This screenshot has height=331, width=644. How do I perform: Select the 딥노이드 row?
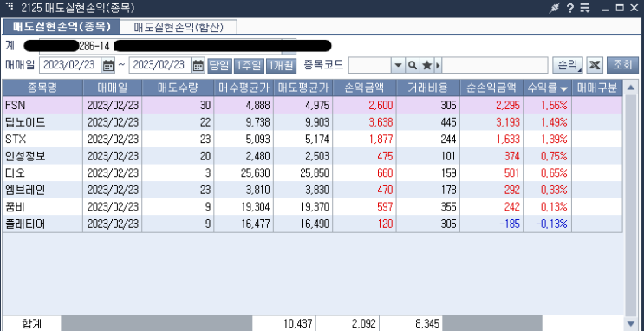coord(312,122)
